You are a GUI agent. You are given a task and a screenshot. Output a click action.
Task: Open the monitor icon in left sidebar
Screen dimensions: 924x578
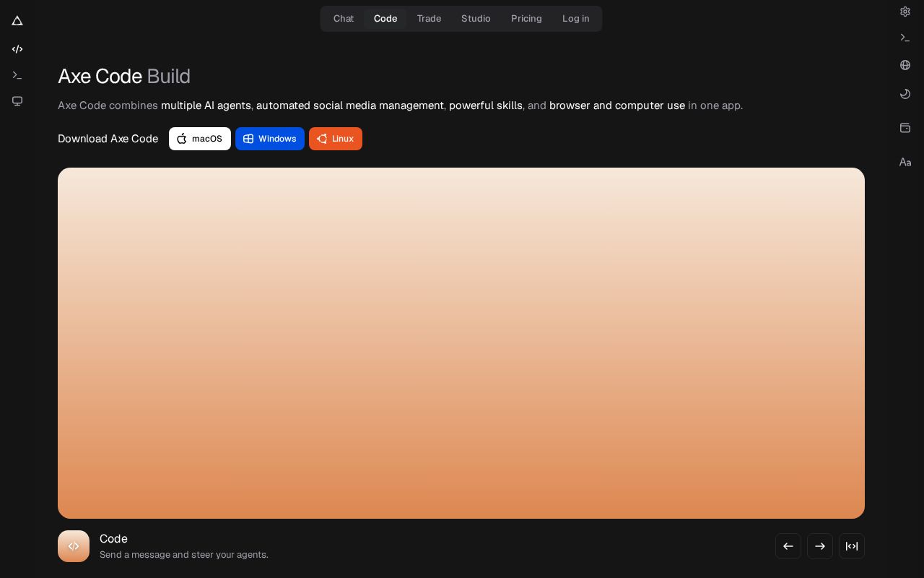(x=17, y=101)
